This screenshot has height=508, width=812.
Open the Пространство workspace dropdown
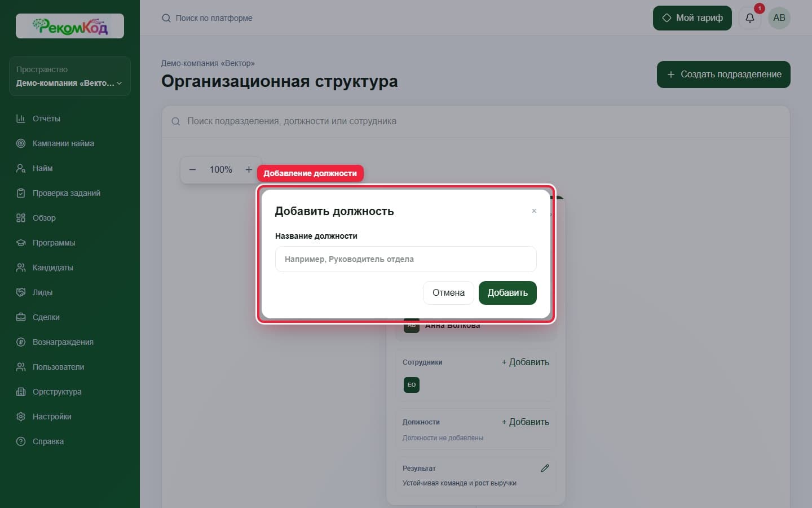click(70, 76)
